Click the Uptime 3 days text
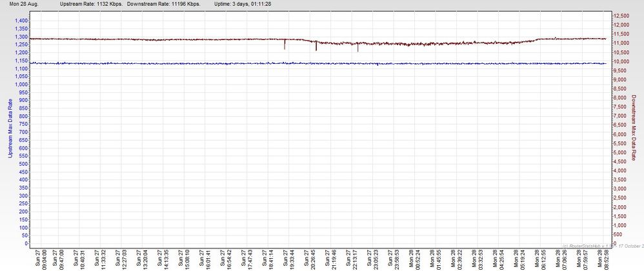Image resolution: width=644 pixels, height=271 pixels. point(243,4)
